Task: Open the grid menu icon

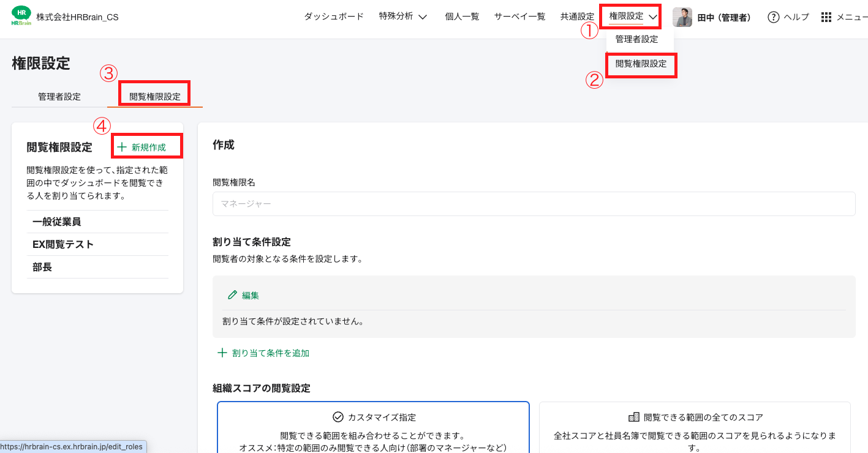Action: click(x=826, y=17)
